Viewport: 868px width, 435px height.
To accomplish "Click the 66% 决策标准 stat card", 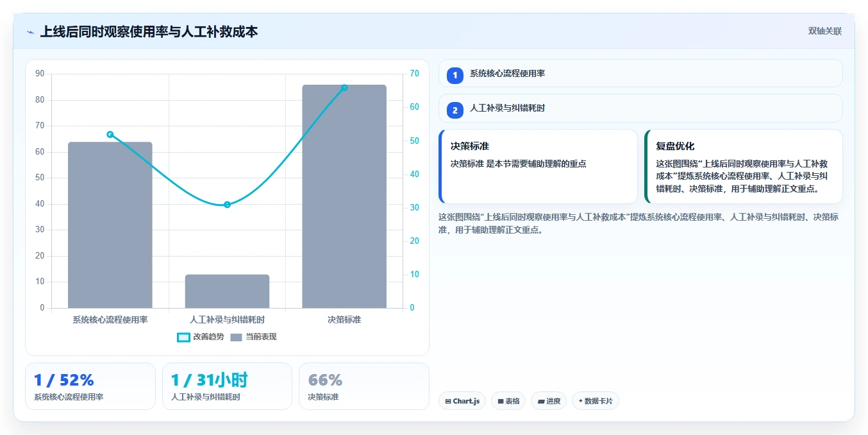I will 364,386.
